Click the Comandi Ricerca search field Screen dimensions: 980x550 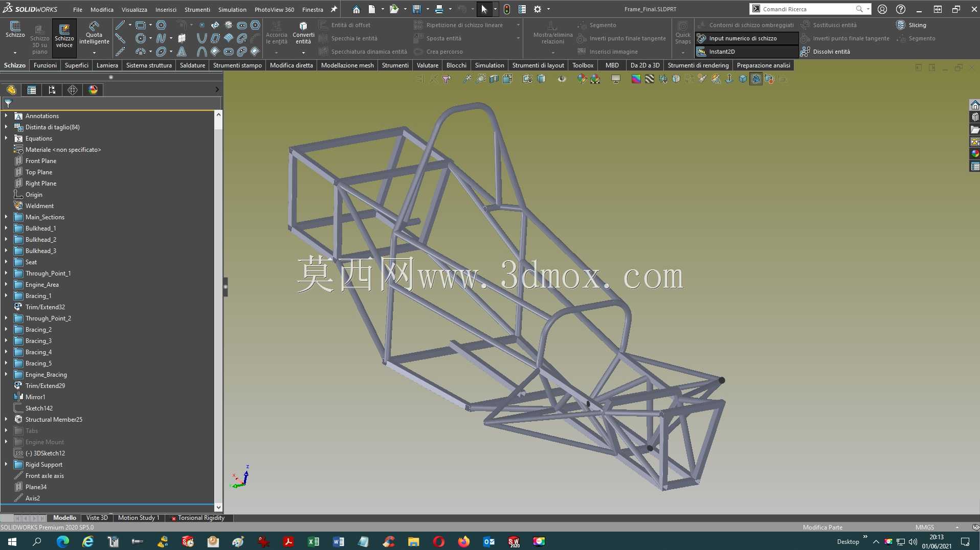tap(808, 9)
